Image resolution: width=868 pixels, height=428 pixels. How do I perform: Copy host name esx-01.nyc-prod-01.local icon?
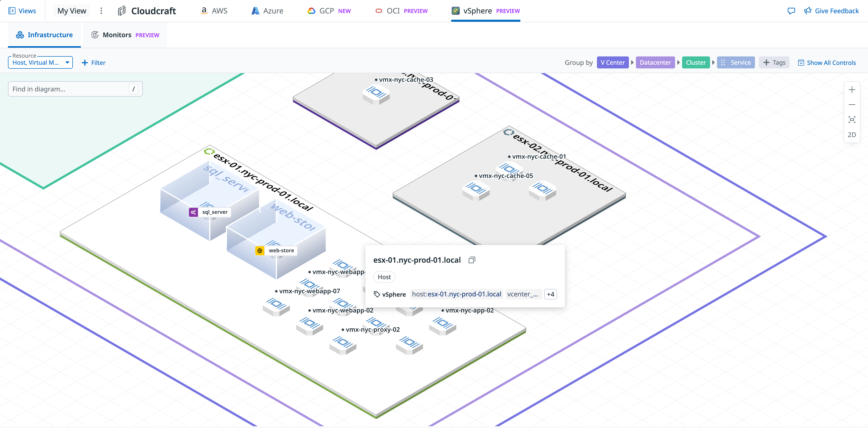[x=472, y=260]
